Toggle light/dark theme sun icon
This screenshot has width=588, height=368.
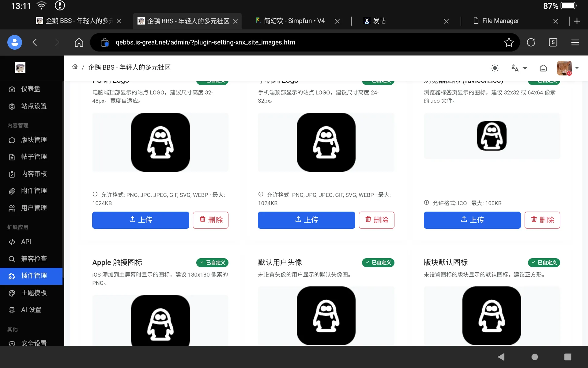(495, 68)
